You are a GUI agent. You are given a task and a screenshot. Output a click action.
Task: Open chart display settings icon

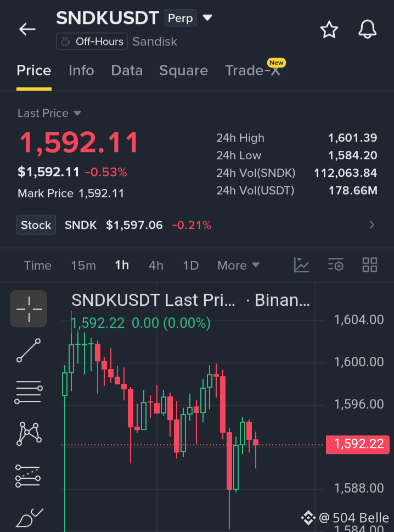coord(336,265)
